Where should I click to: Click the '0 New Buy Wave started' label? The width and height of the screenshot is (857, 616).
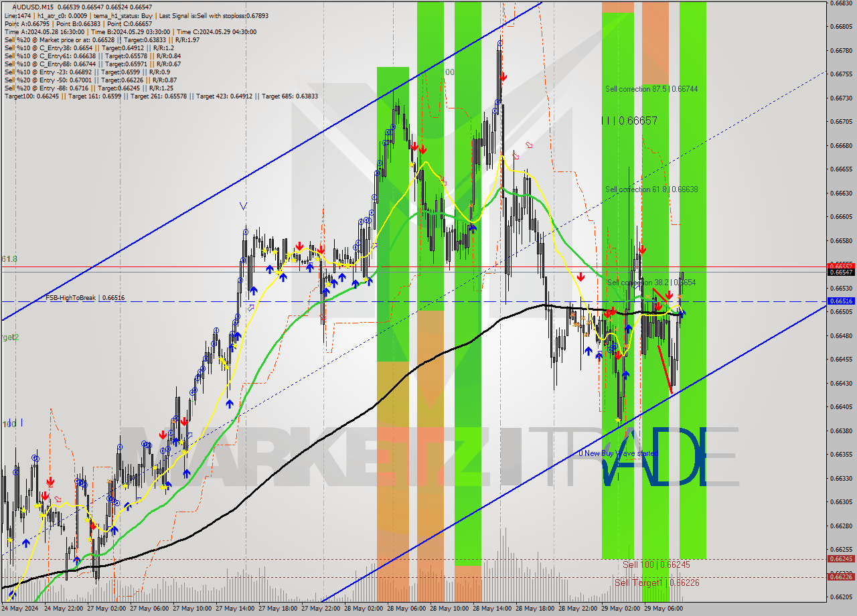[619, 453]
